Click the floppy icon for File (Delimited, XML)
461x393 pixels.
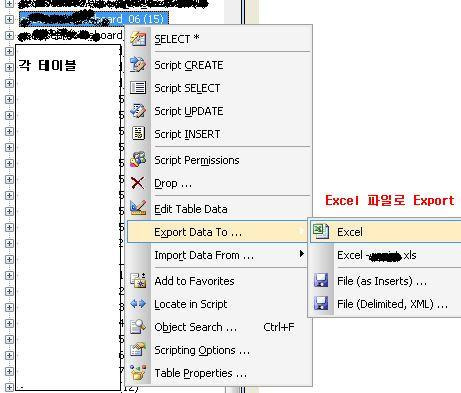(x=321, y=304)
